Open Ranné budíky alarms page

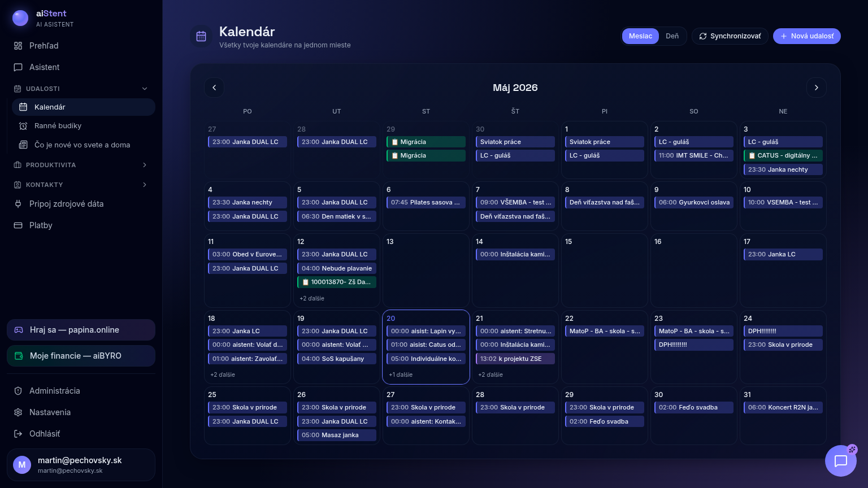83,126
